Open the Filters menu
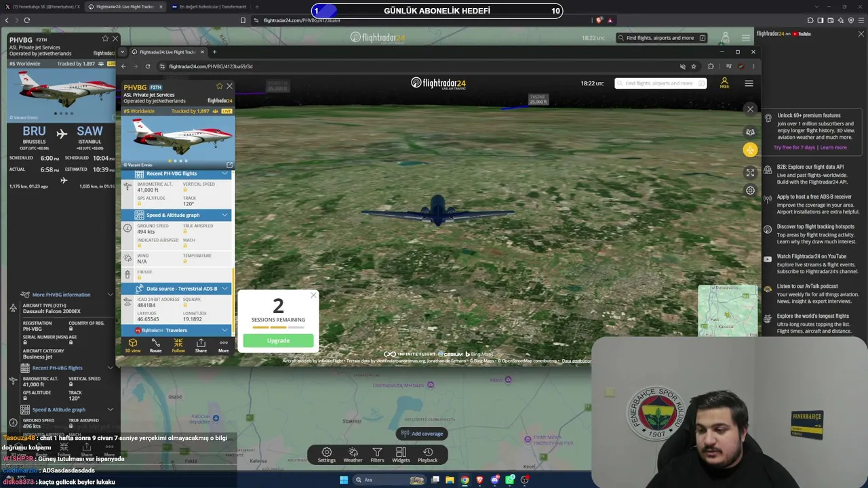The image size is (868, 488). tap(377, 455)
